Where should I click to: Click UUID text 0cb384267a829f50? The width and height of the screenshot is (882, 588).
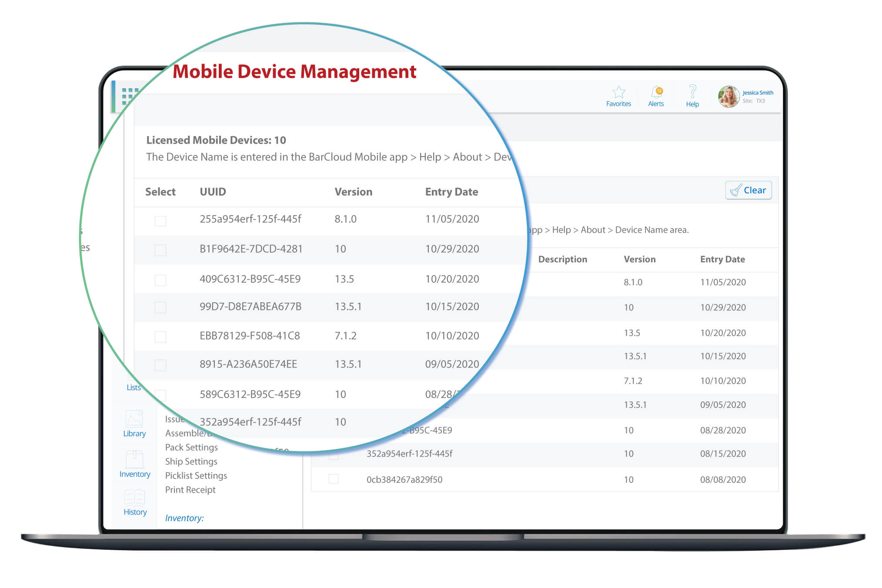404,480
